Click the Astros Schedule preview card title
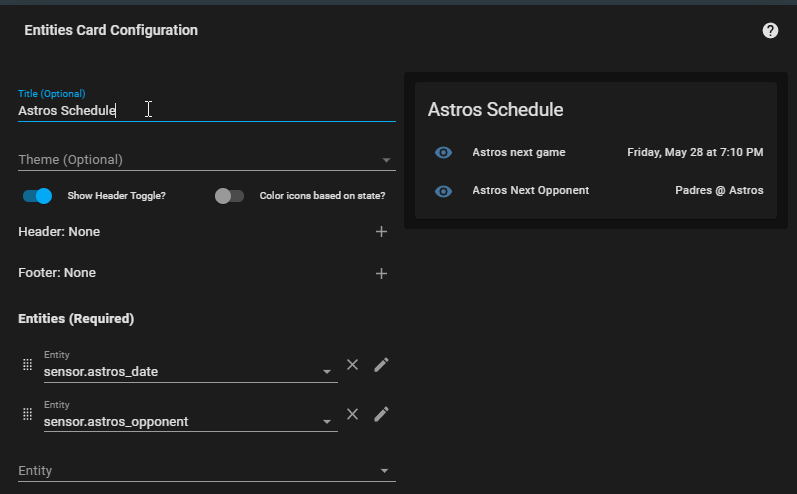The image size is (797, 494). coord(495,110)
